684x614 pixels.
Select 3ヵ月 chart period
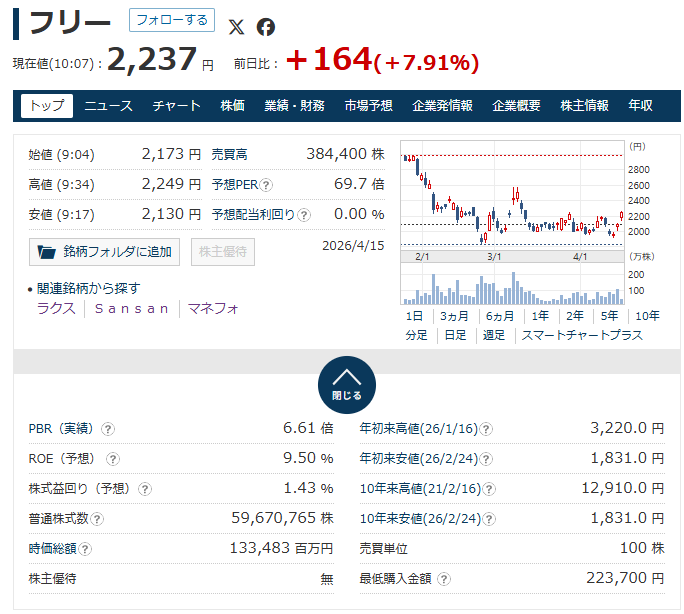point(455,316)
